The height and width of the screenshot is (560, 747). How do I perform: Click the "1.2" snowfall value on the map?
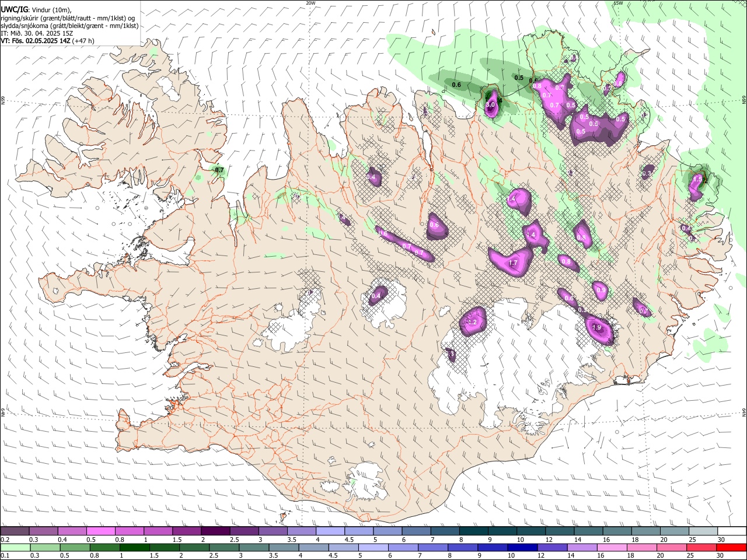(473, 322)
